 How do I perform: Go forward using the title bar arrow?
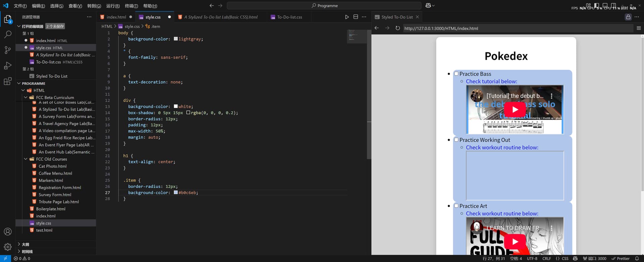pyautogui.click(x=220, y=6)
